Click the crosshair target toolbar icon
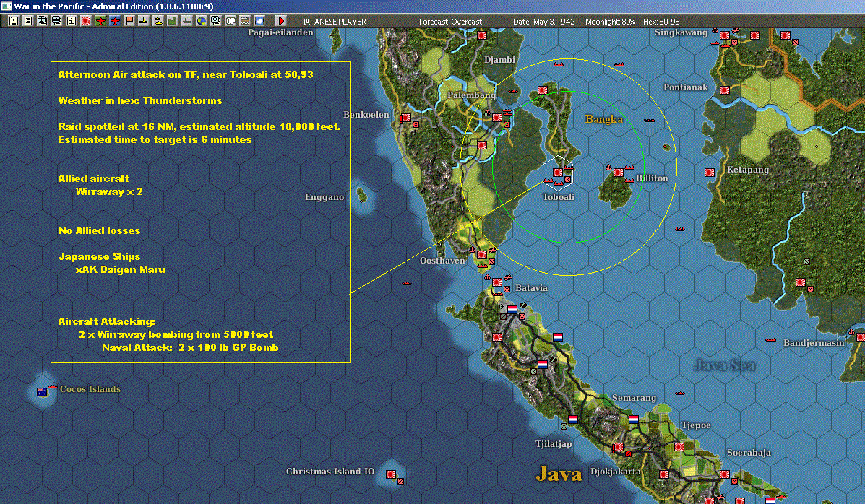Screen dimensions: 865x504 (215, 20)
